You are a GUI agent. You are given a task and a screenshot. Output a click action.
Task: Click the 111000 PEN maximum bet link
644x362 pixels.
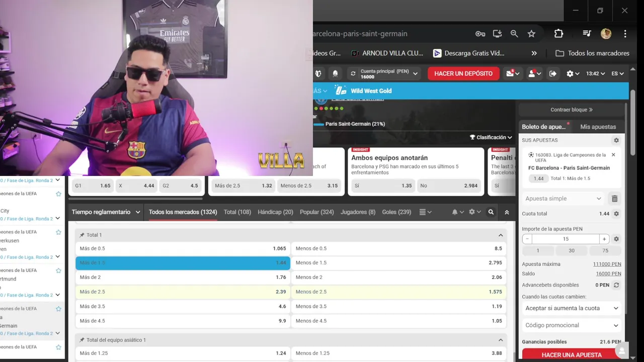(x=607, y=264)
